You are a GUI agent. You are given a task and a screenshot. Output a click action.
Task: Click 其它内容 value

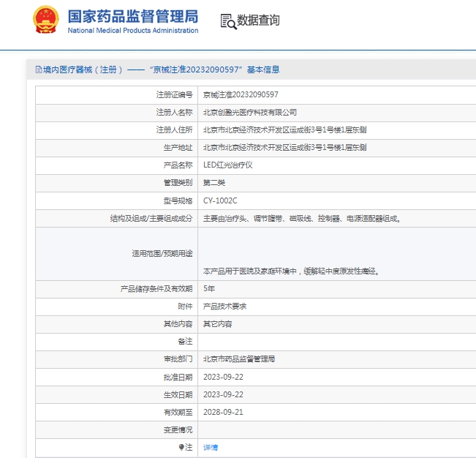(x=217, y=324)
